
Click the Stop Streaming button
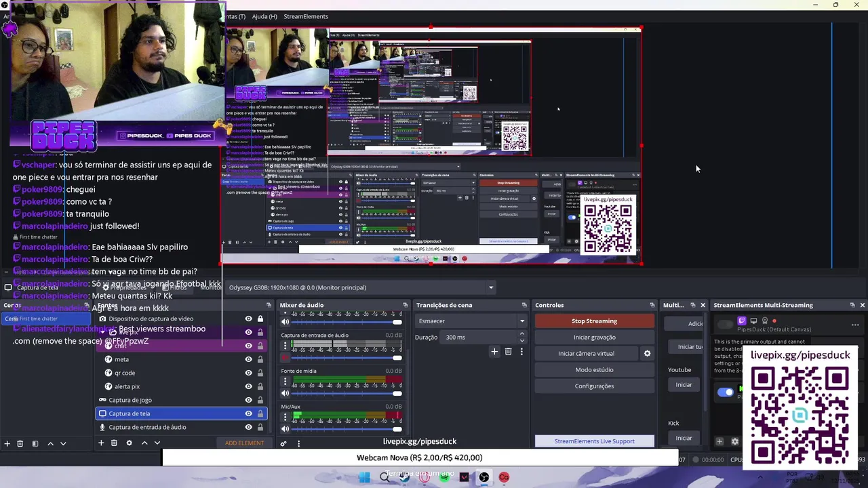[594, 321]
